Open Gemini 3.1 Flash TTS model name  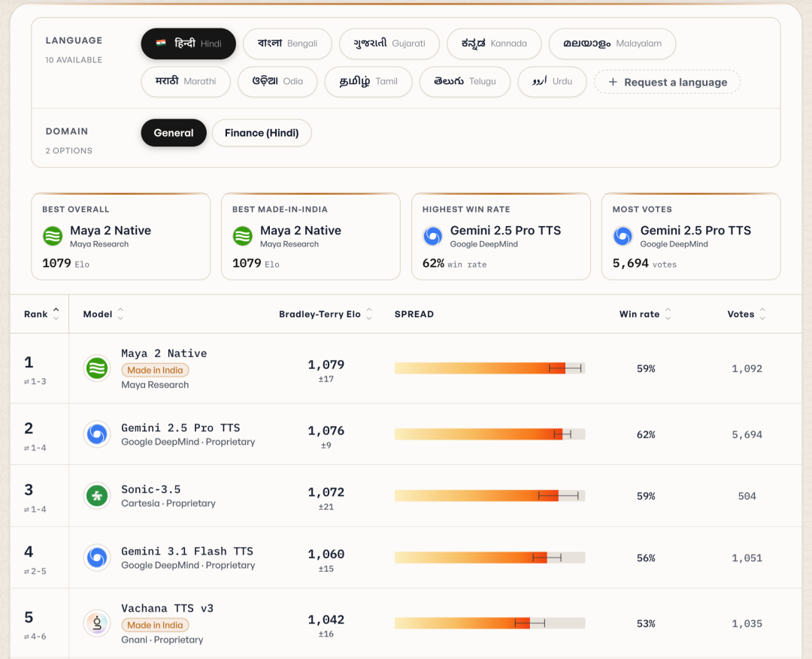coord(187,551)
